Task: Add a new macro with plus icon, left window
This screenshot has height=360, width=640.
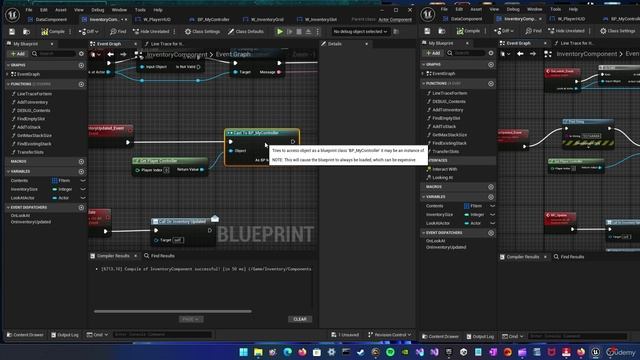Action: click(81, 162)
